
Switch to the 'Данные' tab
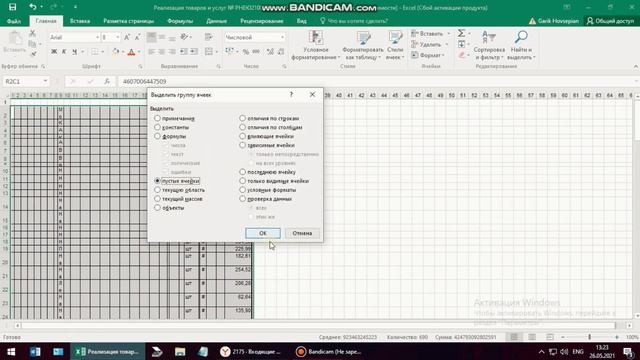[x=216, y=21]
